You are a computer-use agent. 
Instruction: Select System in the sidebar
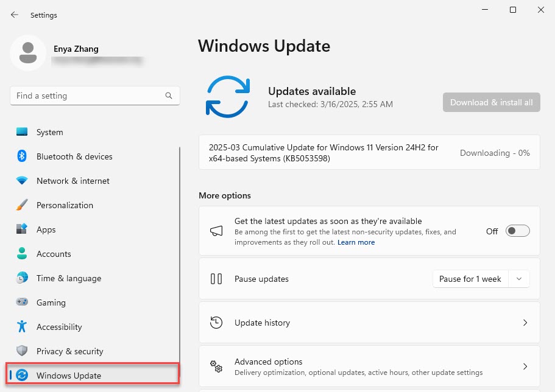[49, 132]
